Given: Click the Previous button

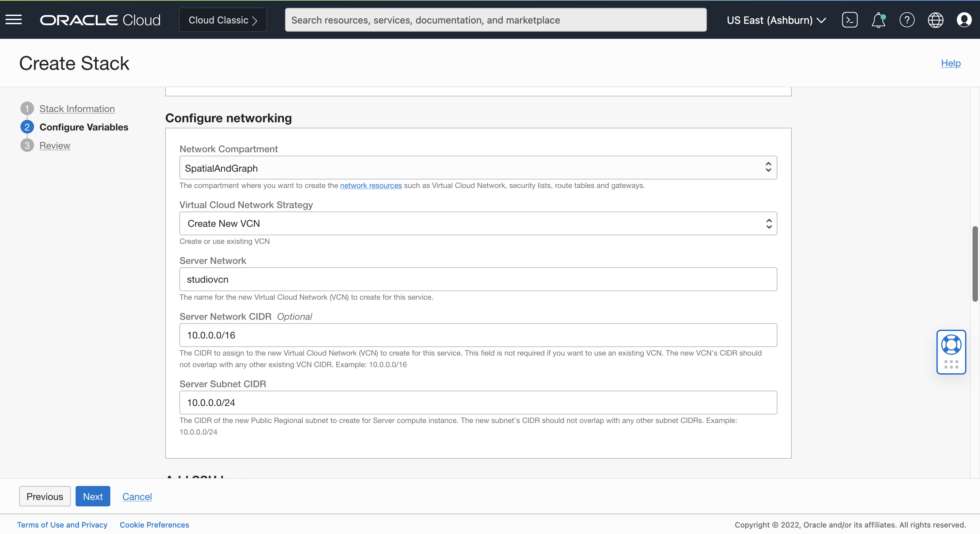Looking at the screenshot, I should [45, 496].
